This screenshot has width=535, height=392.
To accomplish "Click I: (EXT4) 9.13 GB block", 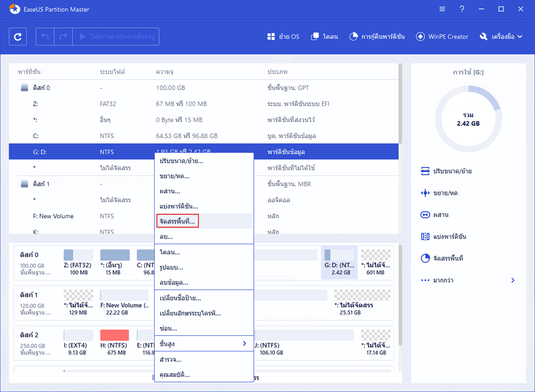I will click(x=78, y=342).
